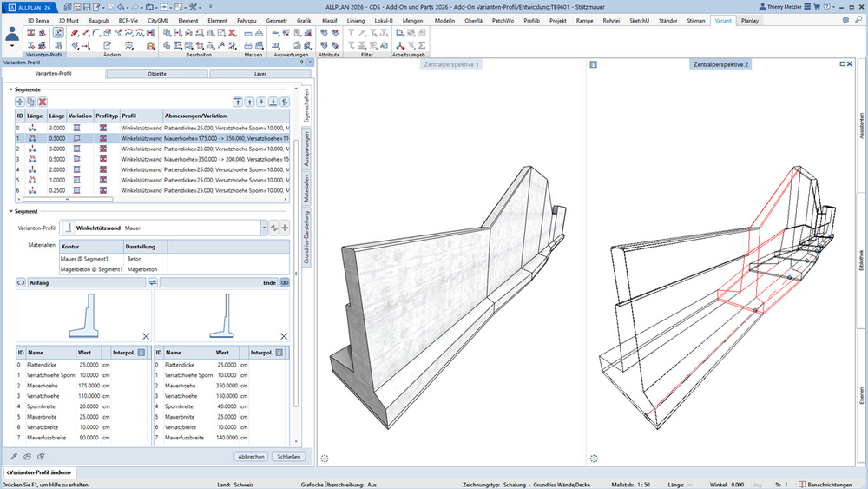Copy segment using the duplicate icon

(x=31, y=102)
